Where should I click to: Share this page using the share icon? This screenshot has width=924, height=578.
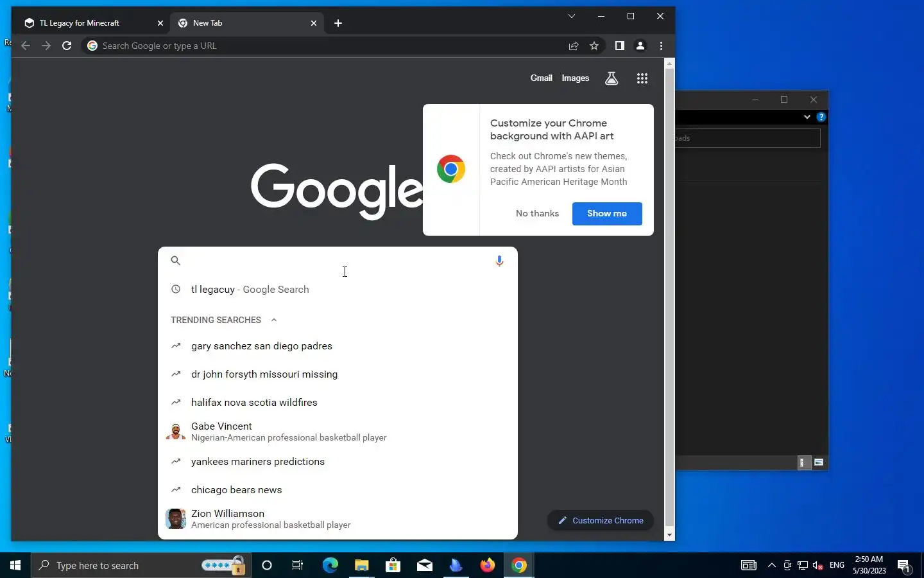[x=574, y=46]
